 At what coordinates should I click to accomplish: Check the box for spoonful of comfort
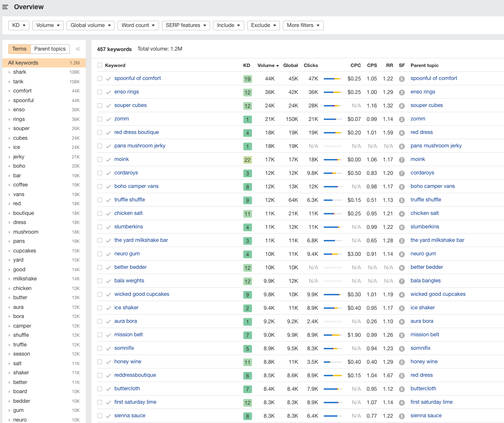pyautogui.click(x=100, y=79)
